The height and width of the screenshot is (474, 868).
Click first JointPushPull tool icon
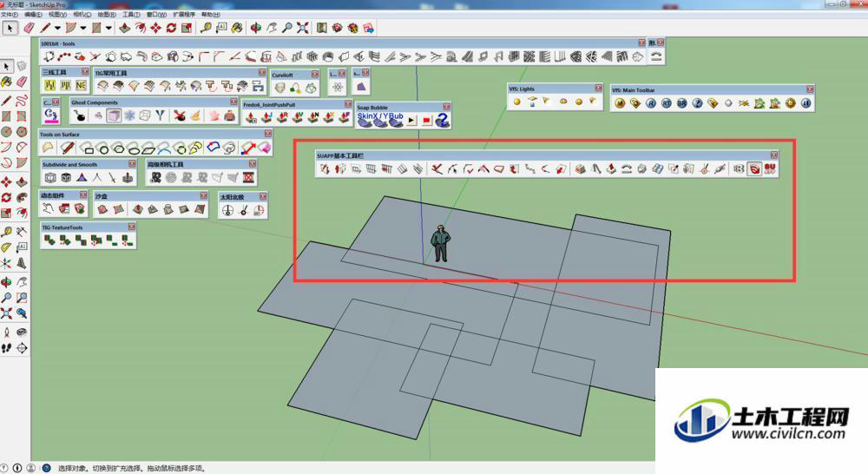(x=252, y=117)
